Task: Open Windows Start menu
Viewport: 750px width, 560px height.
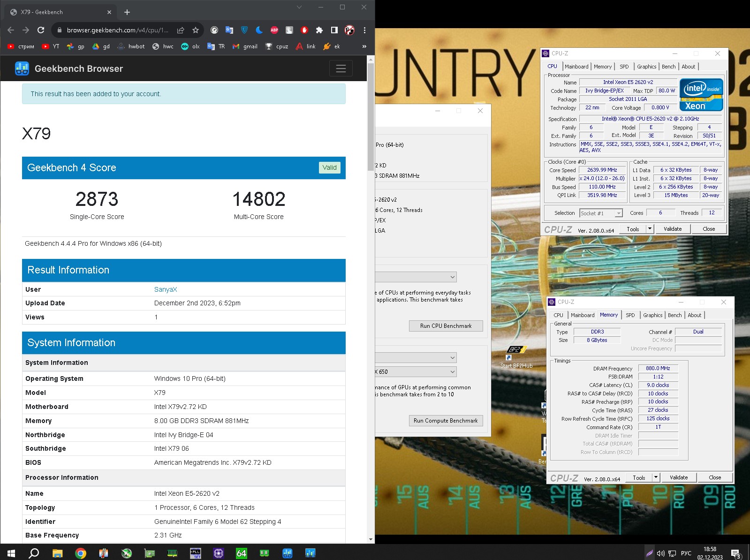Action: click(x=11, y=553)
